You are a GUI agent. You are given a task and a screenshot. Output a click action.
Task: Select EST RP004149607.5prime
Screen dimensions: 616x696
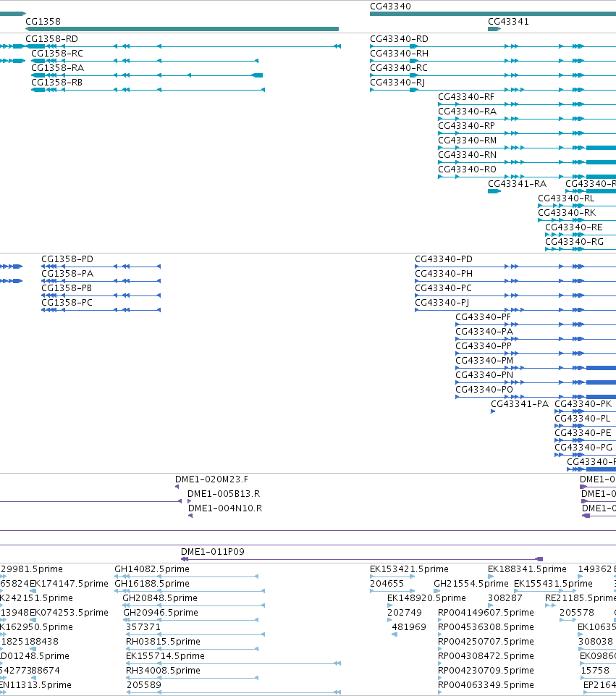pos(486,612)
